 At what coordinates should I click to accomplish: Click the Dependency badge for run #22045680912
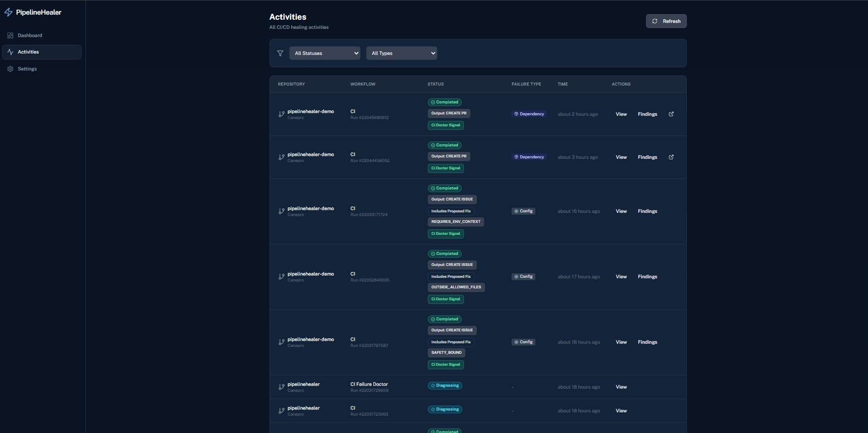tap(529, 114)
